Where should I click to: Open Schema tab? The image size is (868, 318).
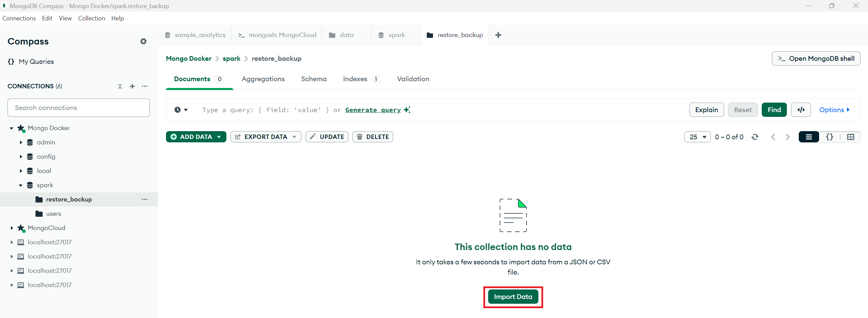click(314, 79)
